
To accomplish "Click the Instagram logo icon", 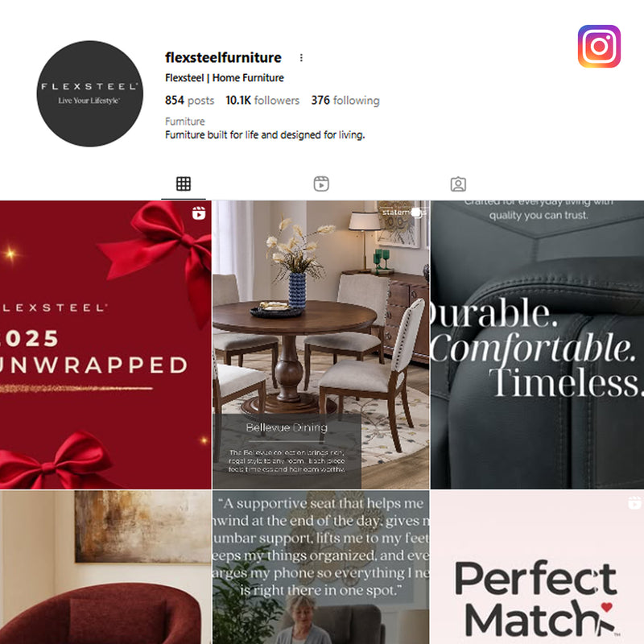I will tap(599, 46).
